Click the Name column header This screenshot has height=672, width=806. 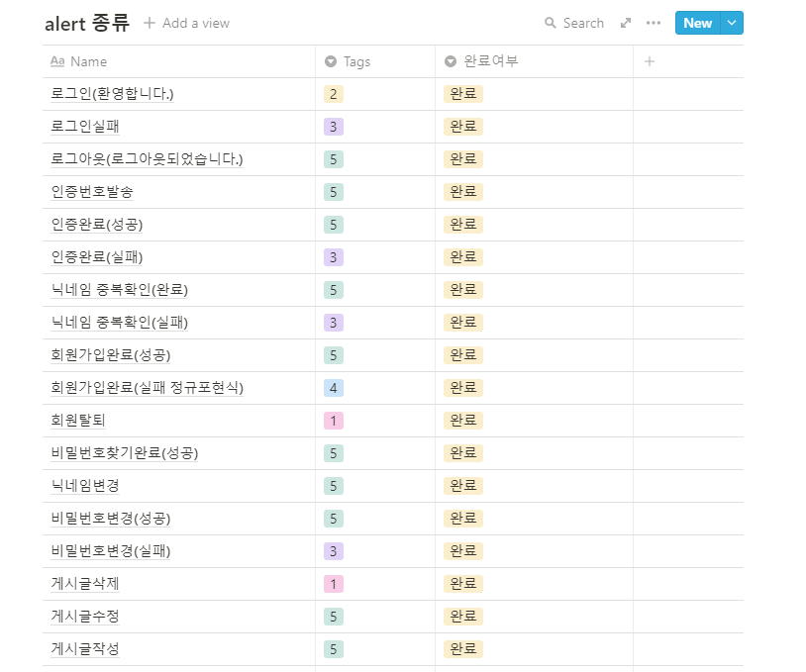click(x=179, y=61)
